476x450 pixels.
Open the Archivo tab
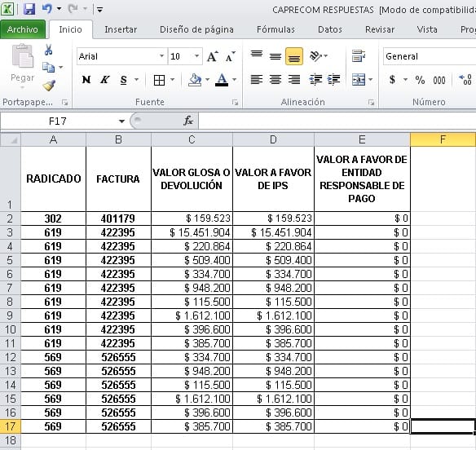click(23, 29)
